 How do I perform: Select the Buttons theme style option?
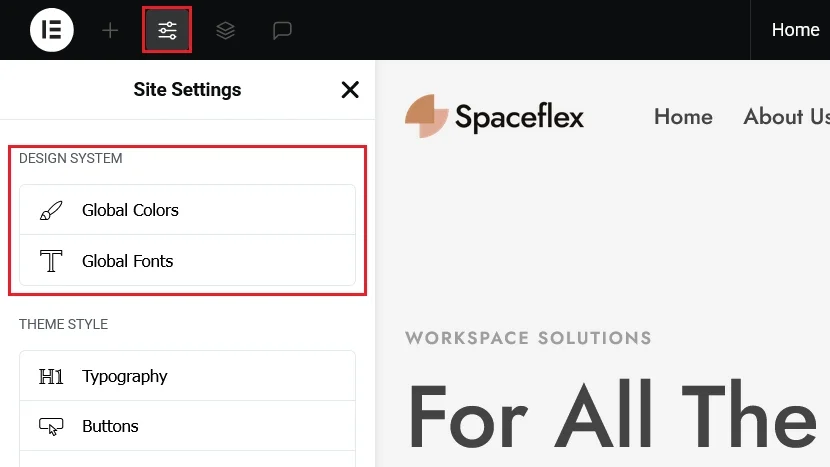[187, 426]
